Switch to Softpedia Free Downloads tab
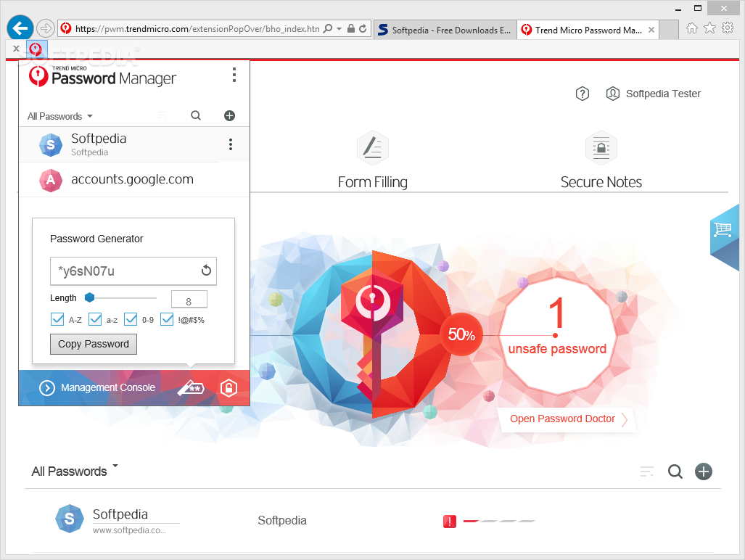Image resolution: width=745 pixels, height=560 pixels. (x=445, y=30)
